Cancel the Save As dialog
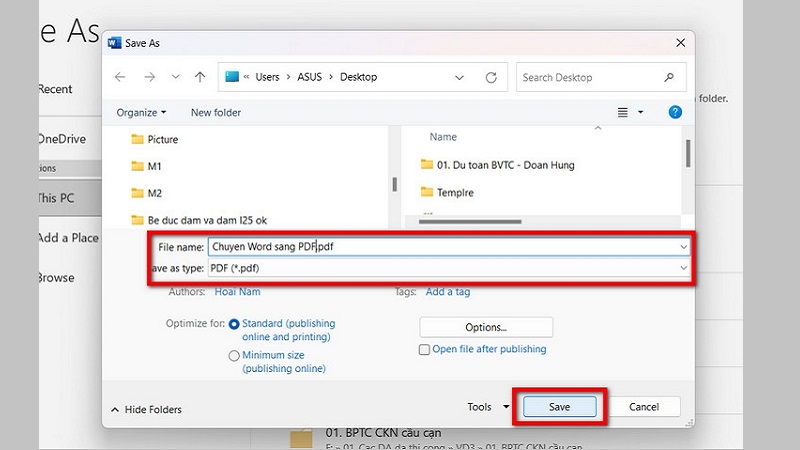Image resolution: width=800 pixels, height=450 pixels. 643,407
